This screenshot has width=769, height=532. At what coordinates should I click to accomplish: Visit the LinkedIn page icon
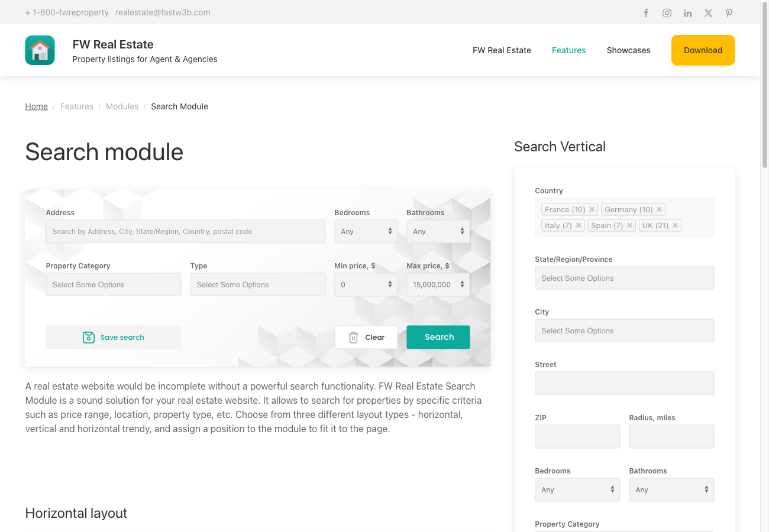[687, 12]
